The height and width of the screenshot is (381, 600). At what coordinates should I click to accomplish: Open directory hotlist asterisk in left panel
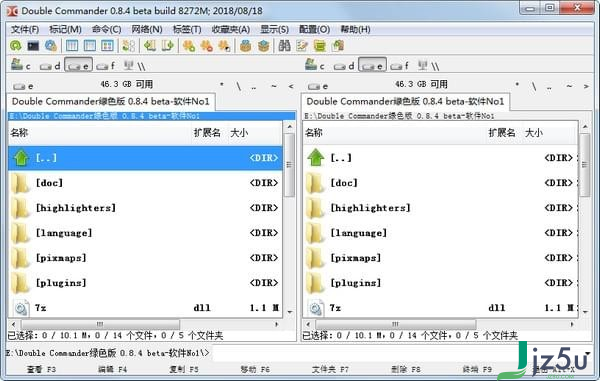tap(222, 85)
